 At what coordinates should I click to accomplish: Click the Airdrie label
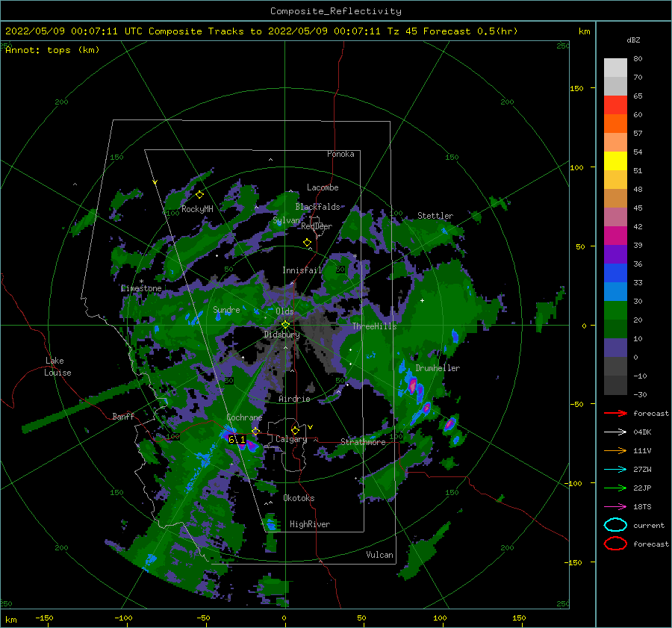click(x=294, y=399)
